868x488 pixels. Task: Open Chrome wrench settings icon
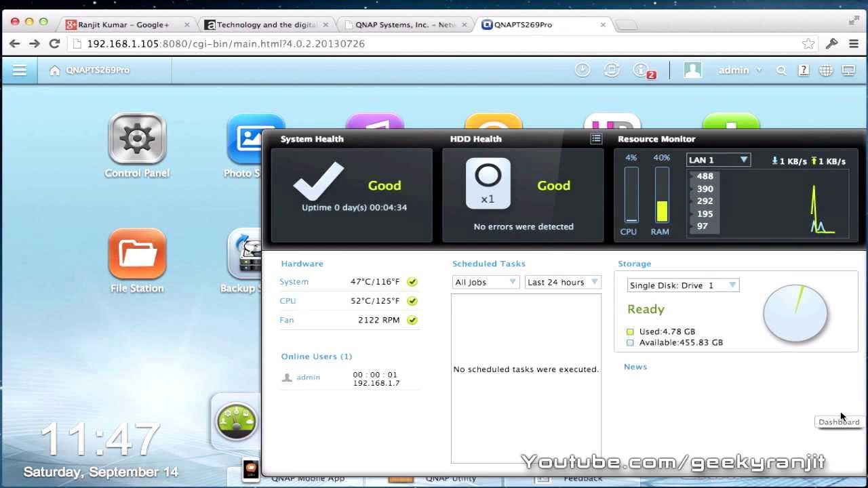831,43
